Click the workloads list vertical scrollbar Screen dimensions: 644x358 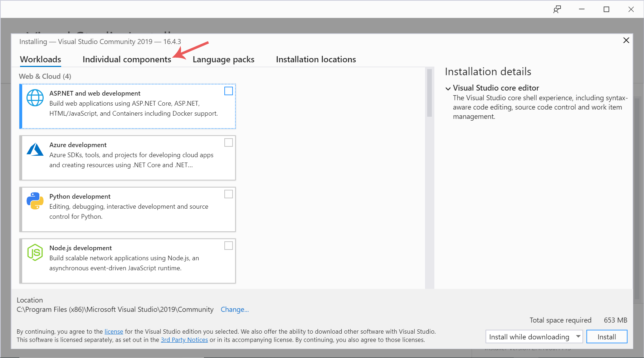(x=429, y=93)
